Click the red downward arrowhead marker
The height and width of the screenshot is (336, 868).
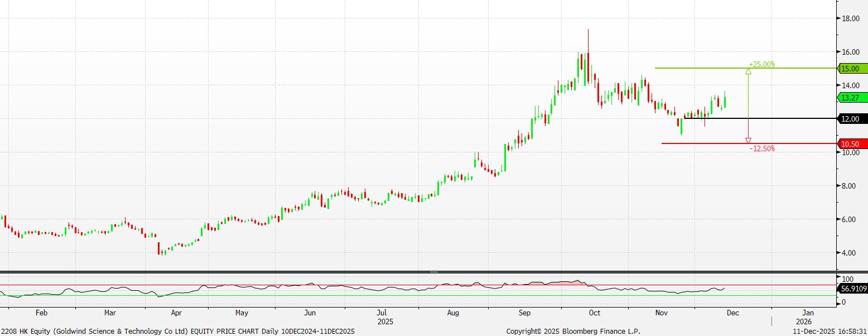pos(748,141)
